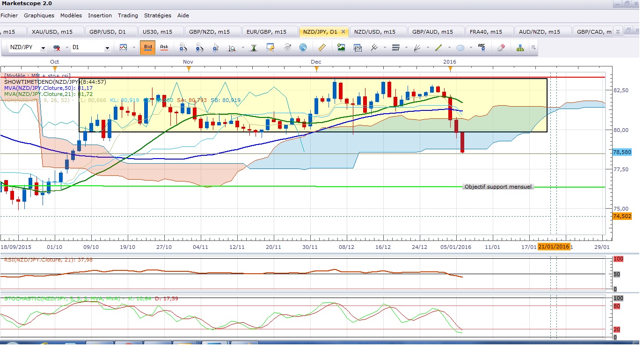
Task: Select the ruler measure tool
Action: point(321,47)
